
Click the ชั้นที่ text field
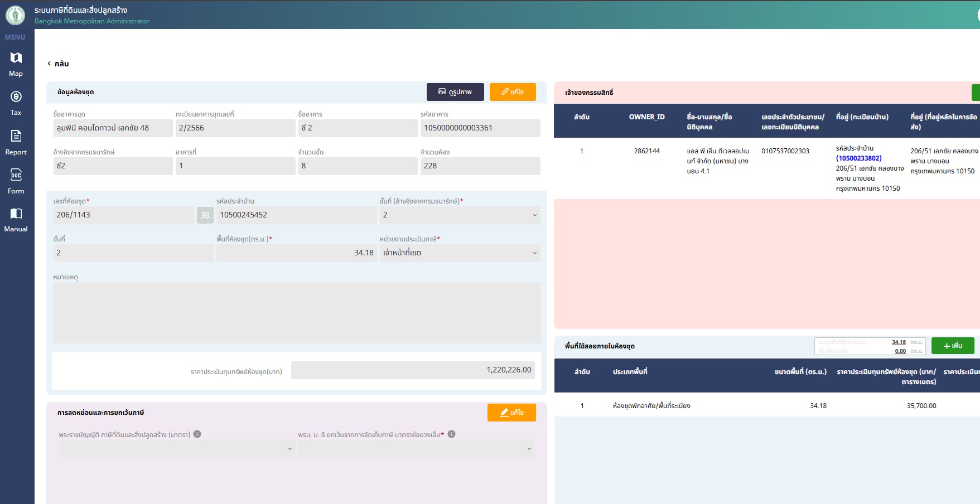(x=133, y=253)
